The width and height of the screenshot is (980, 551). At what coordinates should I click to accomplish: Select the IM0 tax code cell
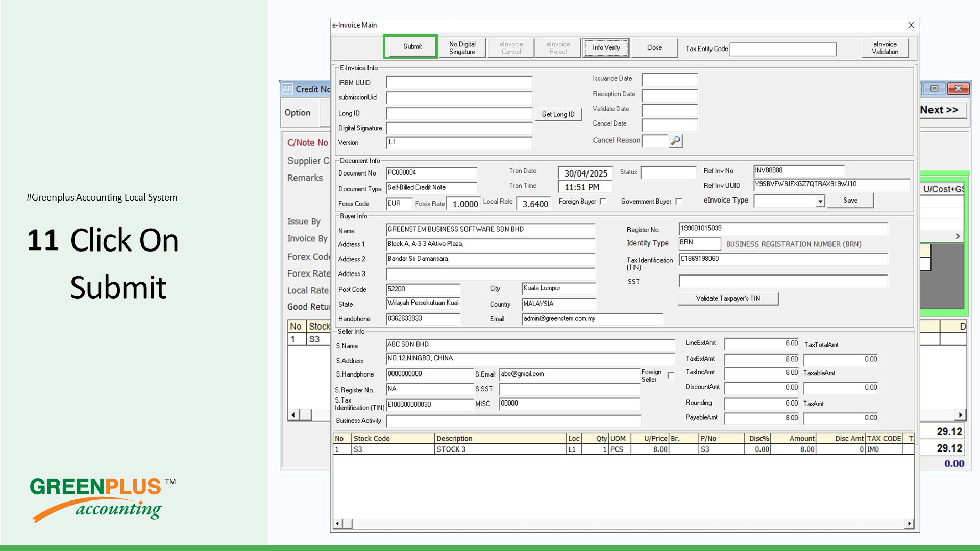[x=884, y=449]
